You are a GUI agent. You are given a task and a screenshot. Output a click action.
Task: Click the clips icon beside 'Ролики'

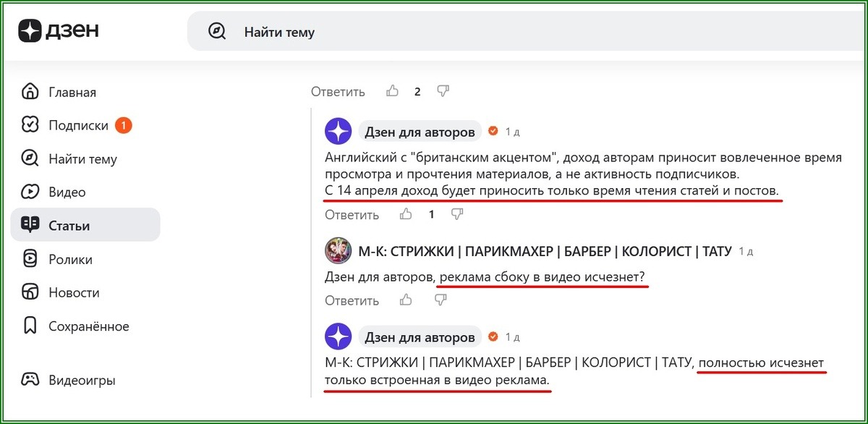30,259
